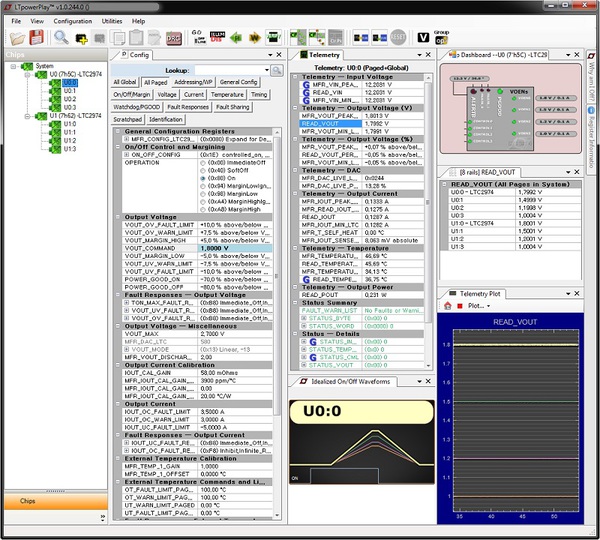This screenshot has height=540, width=600.
Task: Click the save floppy disk icon
Action: [35, 37]
